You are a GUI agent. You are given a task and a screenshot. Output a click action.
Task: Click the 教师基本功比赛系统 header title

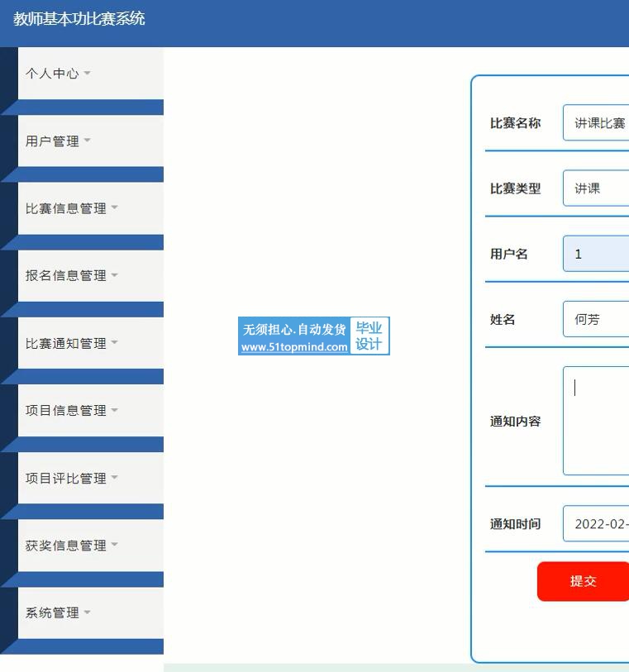[79, 19]
